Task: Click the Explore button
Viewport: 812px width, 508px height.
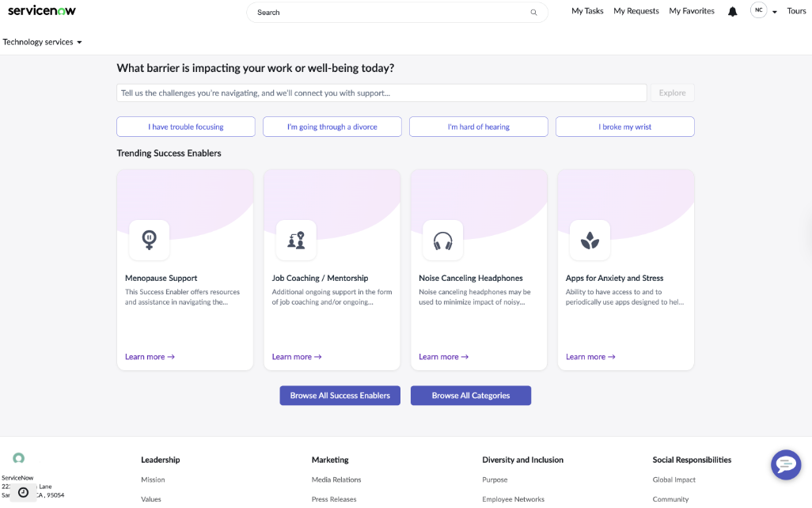Action: [672, 93]
